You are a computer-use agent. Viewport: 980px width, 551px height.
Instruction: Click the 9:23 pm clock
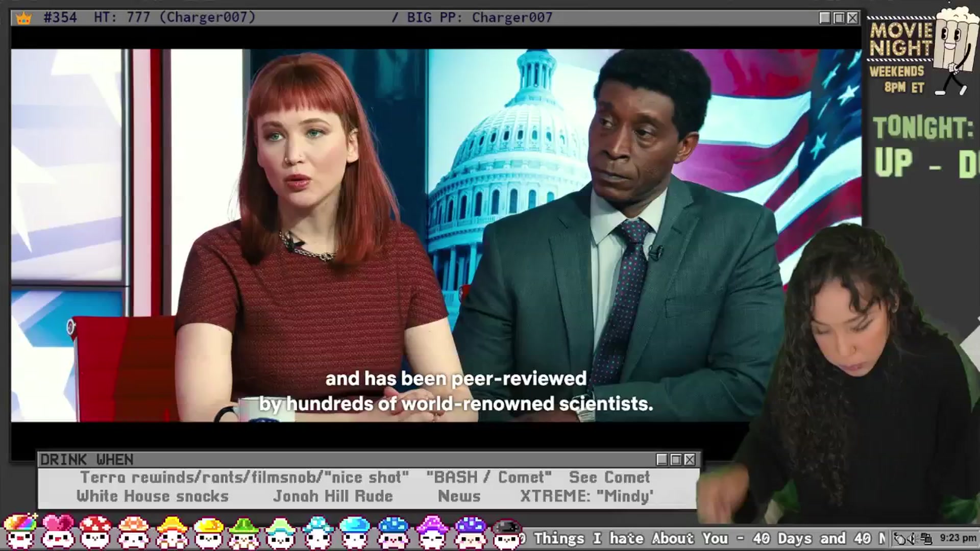click(958, 538)
